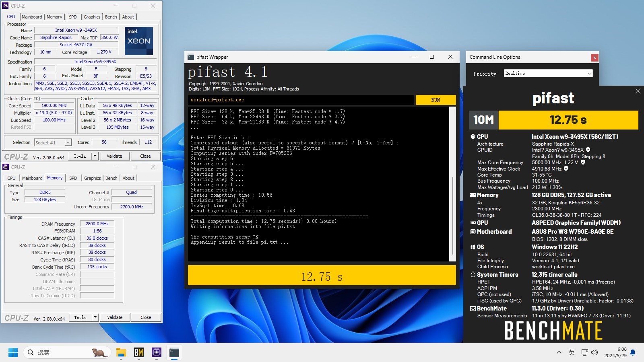Click the bottom CPU-Z window title icon

(6, 167)
